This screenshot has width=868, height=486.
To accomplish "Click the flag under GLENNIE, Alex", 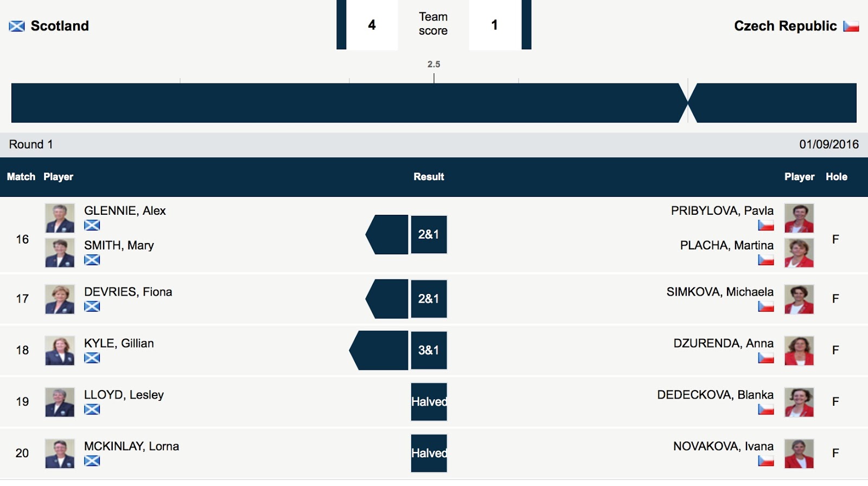I will coord(92,225).
